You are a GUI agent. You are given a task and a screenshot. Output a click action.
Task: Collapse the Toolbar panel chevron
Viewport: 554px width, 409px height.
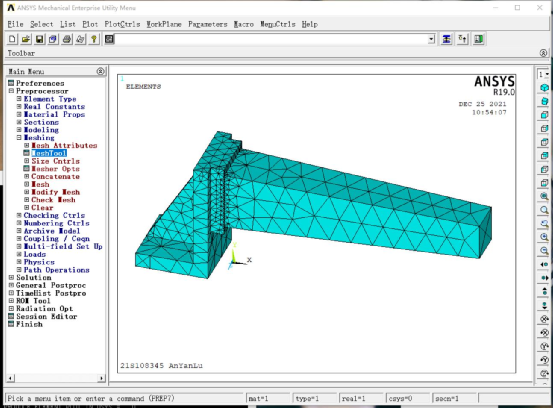[x=543, y=53]
